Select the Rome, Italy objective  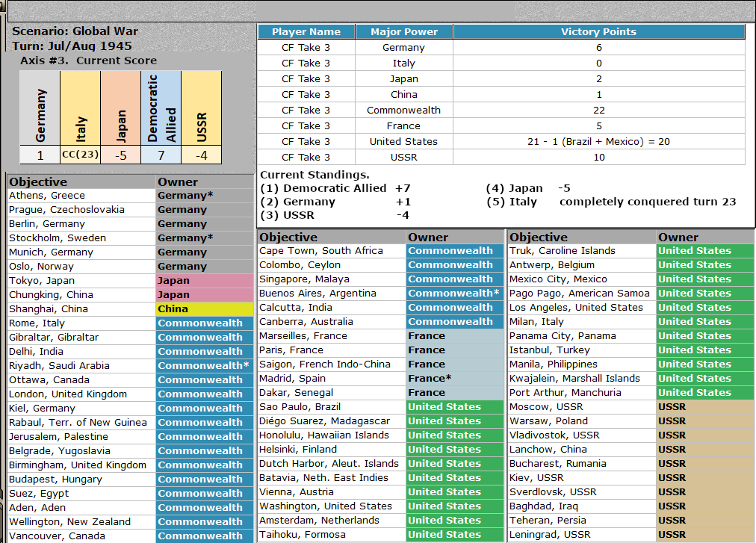[x=81, y=323]
